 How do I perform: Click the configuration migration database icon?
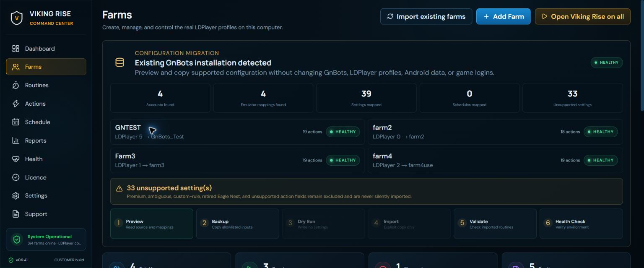pos(119,62)
